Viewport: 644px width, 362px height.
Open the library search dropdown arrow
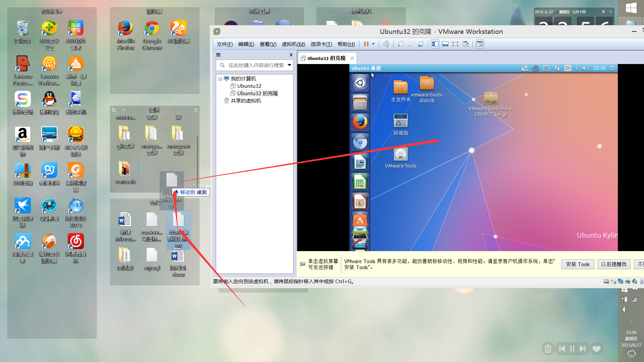pyautogui.click(x=289, y=65)
